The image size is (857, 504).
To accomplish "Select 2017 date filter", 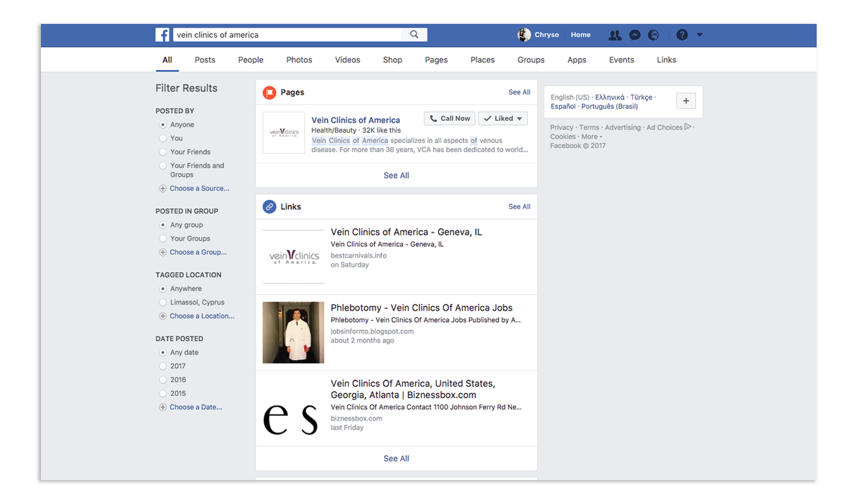I will click(163, 366).
